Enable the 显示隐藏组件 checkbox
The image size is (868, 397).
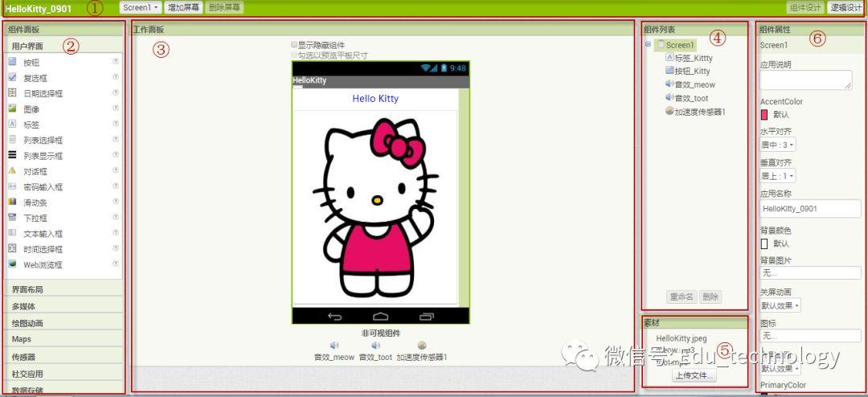click(294, 45)
